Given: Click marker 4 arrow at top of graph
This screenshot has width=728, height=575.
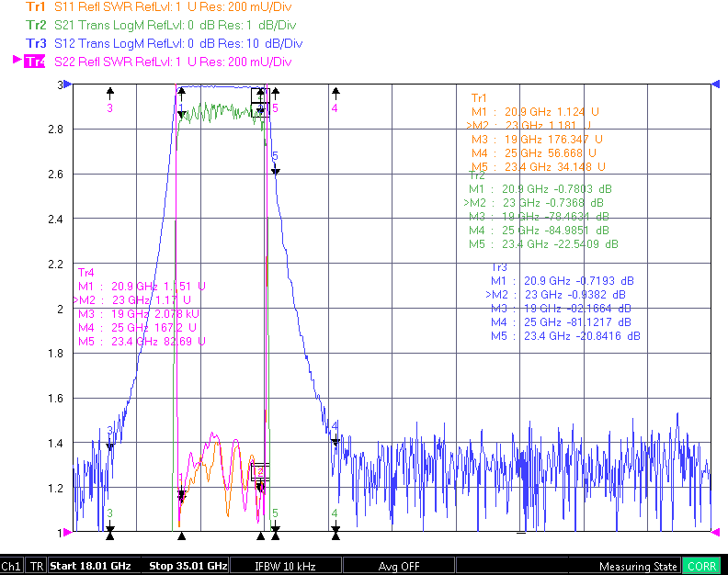Looking at the screenshot, I should click(x=336, y=94).
